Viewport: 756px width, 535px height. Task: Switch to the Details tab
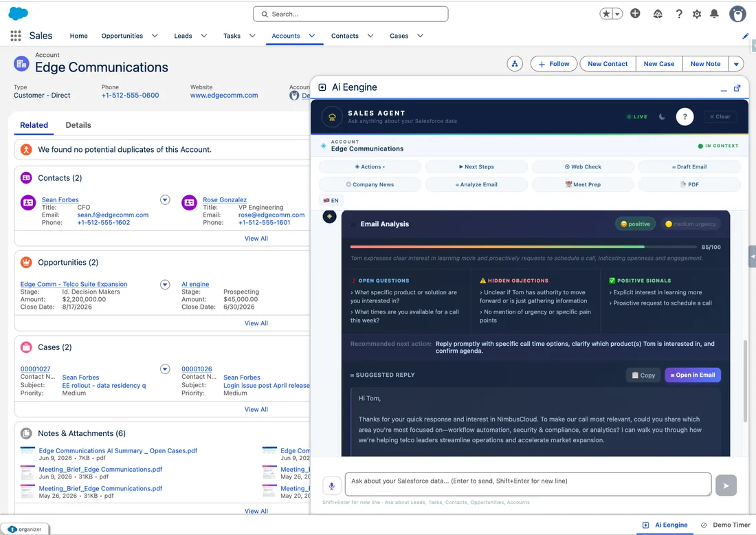coord(78,125)
